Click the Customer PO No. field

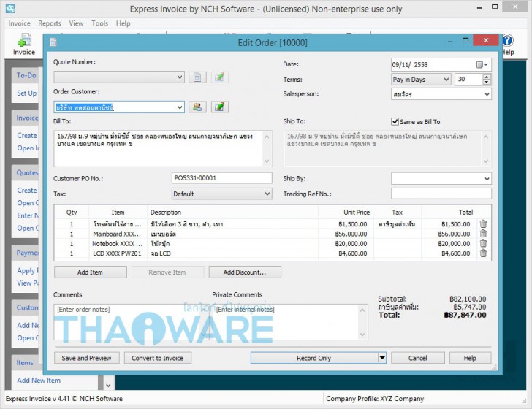pos(222,178)
